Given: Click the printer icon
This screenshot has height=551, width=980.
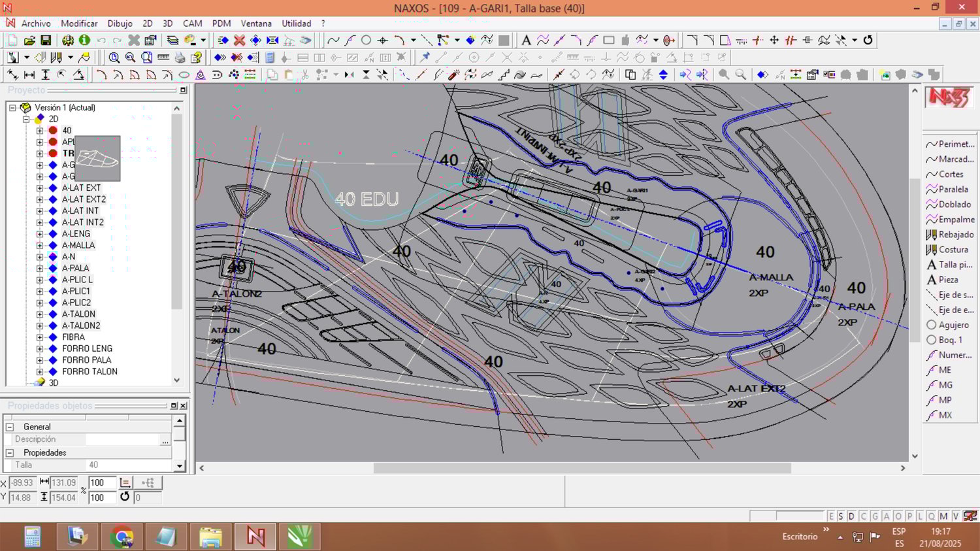Looking at the screenshot, I should 180,58.
